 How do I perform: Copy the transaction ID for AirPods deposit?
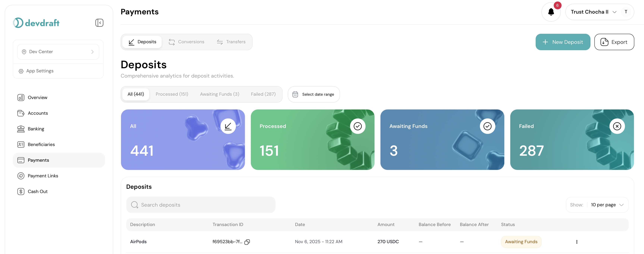[x=247, y=242]
